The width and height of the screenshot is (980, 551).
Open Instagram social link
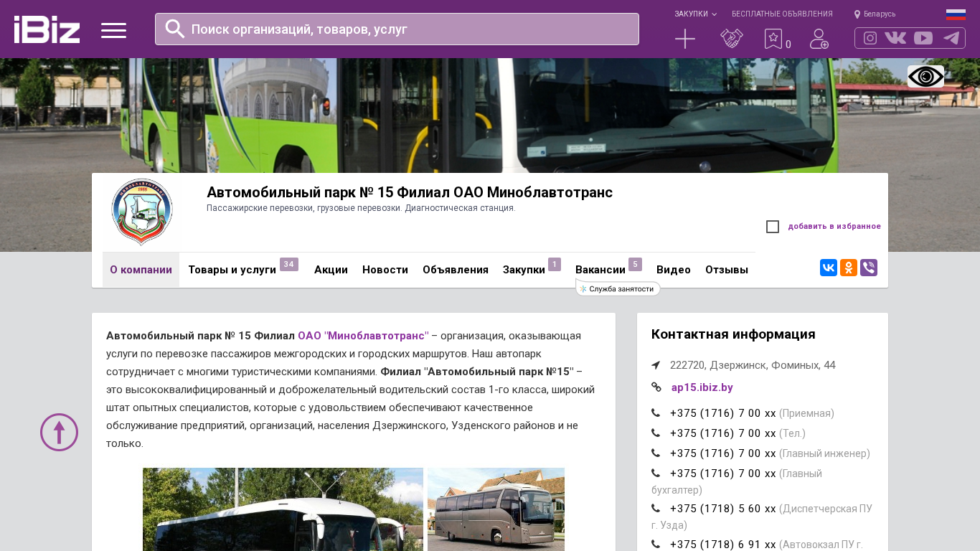870,38
